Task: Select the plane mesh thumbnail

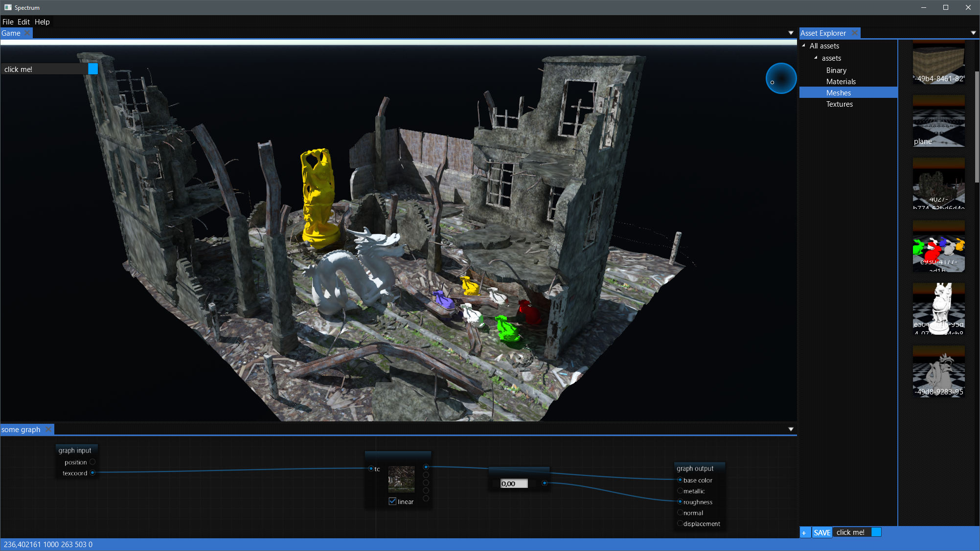Action: tap(938, 121)
